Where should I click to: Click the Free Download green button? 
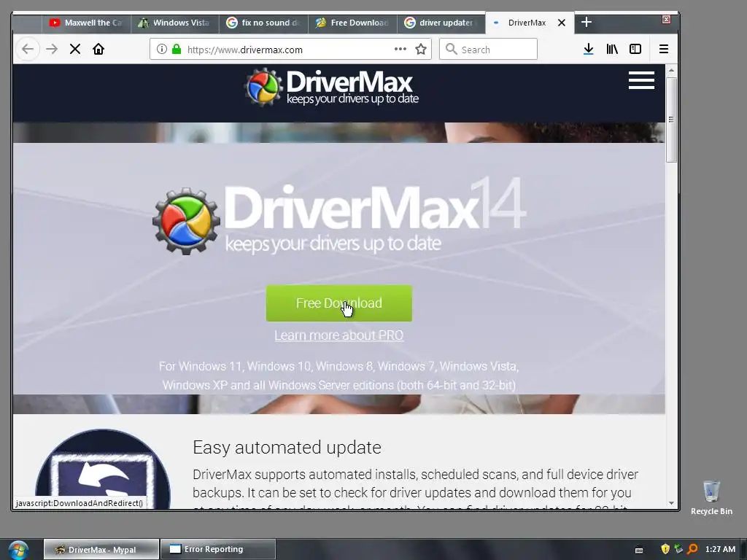338,303
